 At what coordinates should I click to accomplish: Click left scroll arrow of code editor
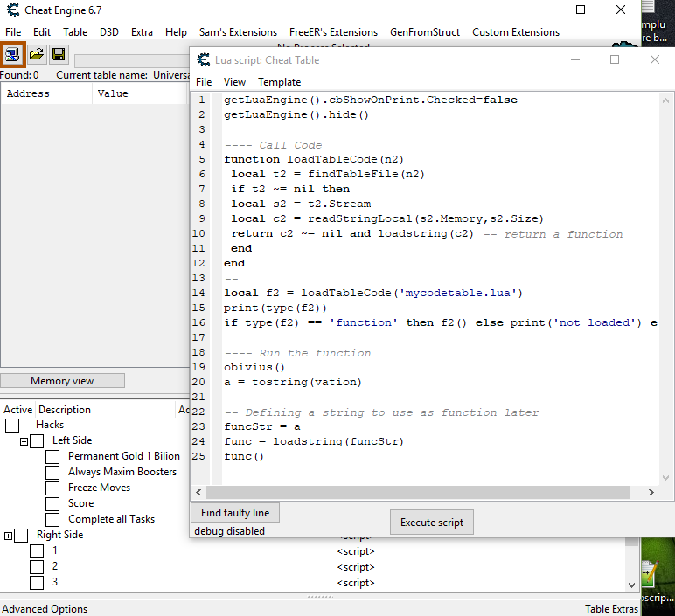(x=199, y=493)
